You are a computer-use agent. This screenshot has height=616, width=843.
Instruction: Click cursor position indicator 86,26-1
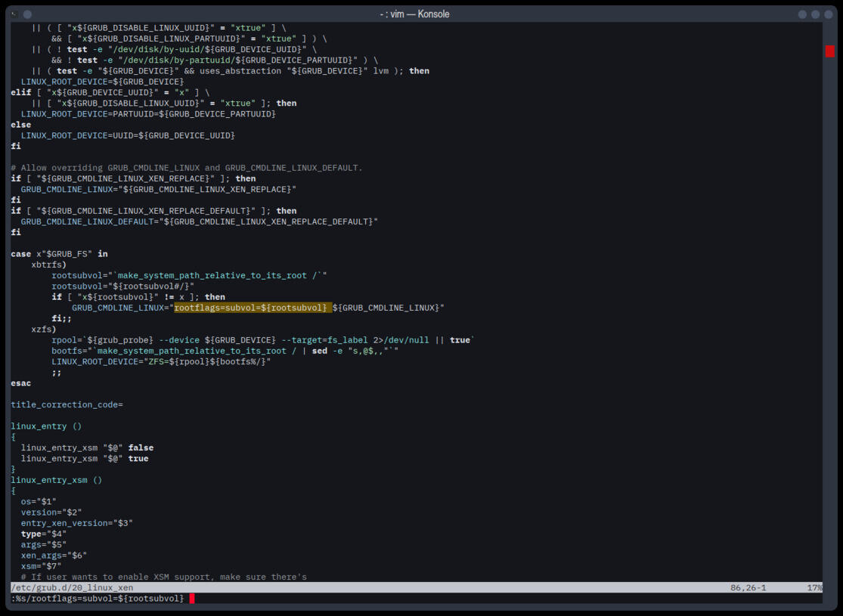click(748, 587)
